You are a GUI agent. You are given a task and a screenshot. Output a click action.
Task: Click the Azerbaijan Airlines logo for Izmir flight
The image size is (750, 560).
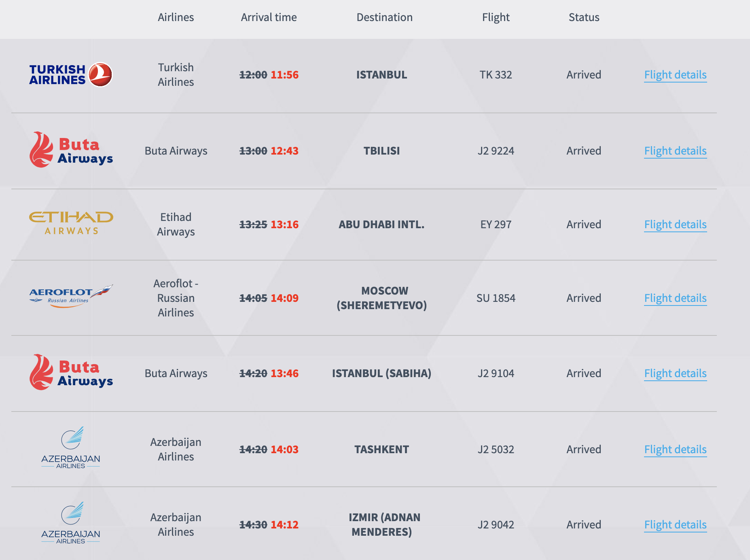[71, 523]
